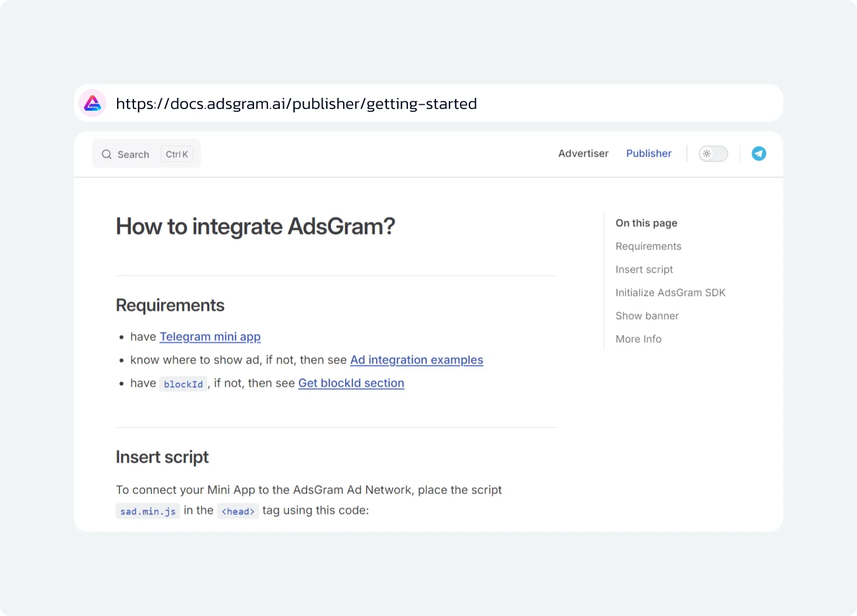Toggle the light/dark theme switch
This screenshot has height=616, width=857.
(713, 154)
